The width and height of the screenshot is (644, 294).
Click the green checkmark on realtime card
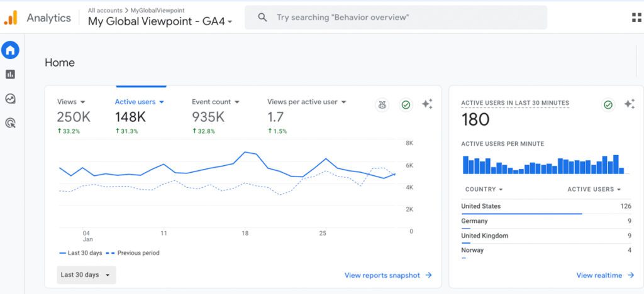click(x=608, y=105)
